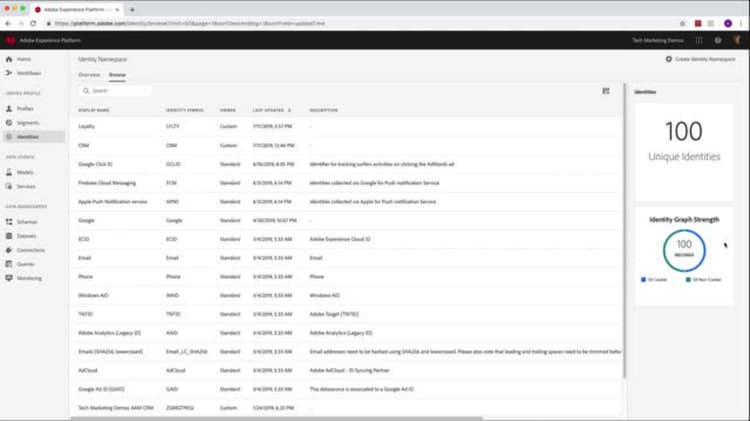
Task: Sort by Identity Symbol column header
Action: click(185, 110)
